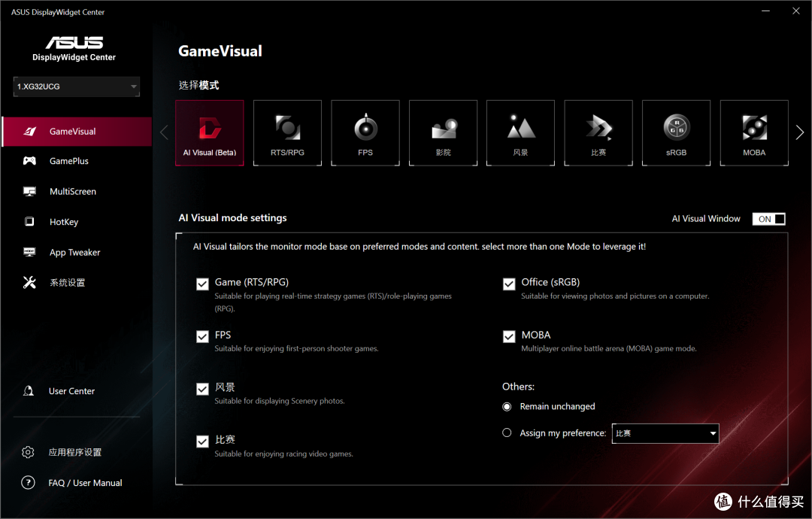
Task: Click the HotKey sidebar icon
Action: coord(29,222)
